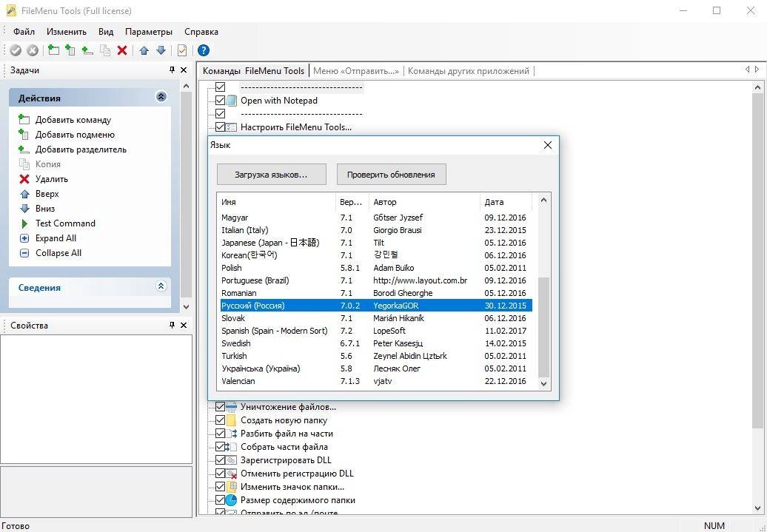The height and width of the screenshot is (532, 767).
Task: Uncheck the Настроить FileMenu Tools checkbox
Action: pos(220,127)
